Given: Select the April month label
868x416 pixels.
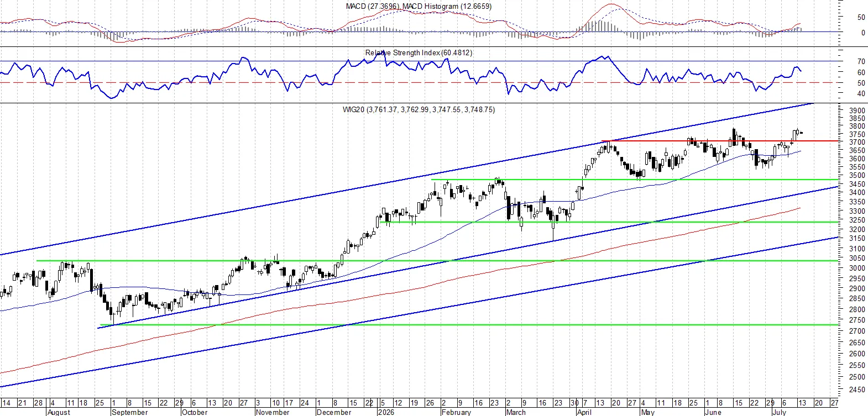Looking at the screenshot, I should point(584,412).
